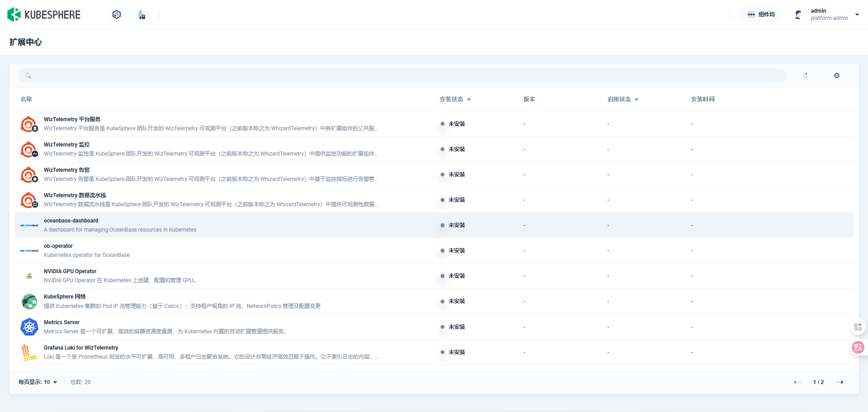Image resolution: width=868 pixels, height=412 pixels.
Task: Go to previous page arrow
Action: pyautogui.click(x=797, y=382)
